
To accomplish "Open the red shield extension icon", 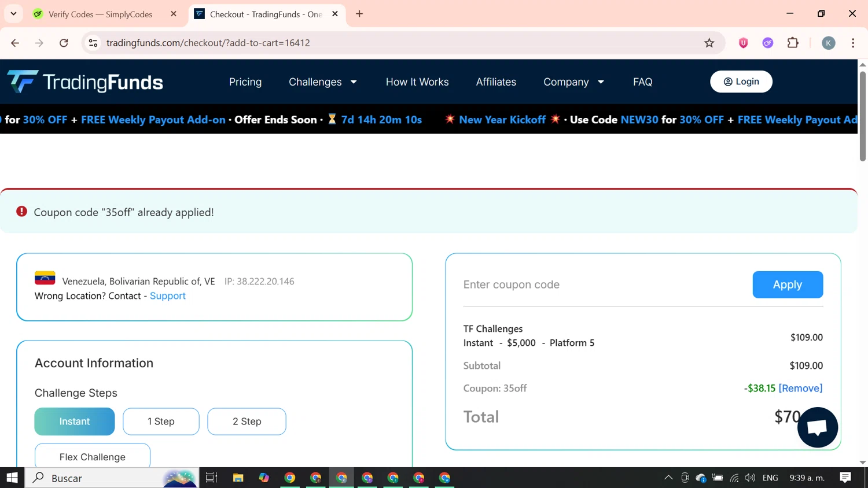I will click(744, 43).
